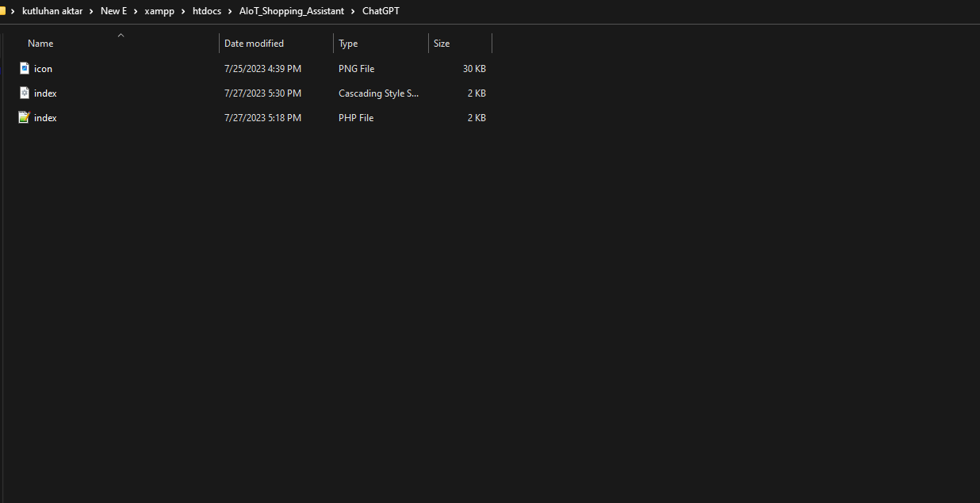Click 2 KB size of CSS index
The height and width of the screenshot is (503, 980).
click(x=477, y=93)
